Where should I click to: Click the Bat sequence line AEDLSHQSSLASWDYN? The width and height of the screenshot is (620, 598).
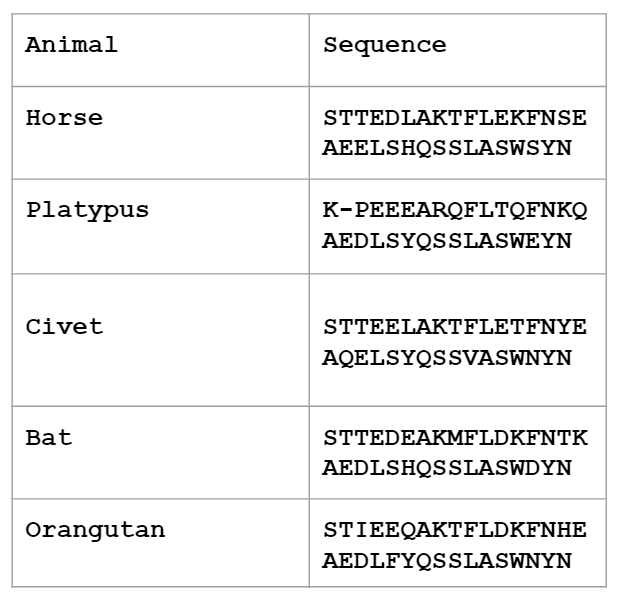pos(447,468)
